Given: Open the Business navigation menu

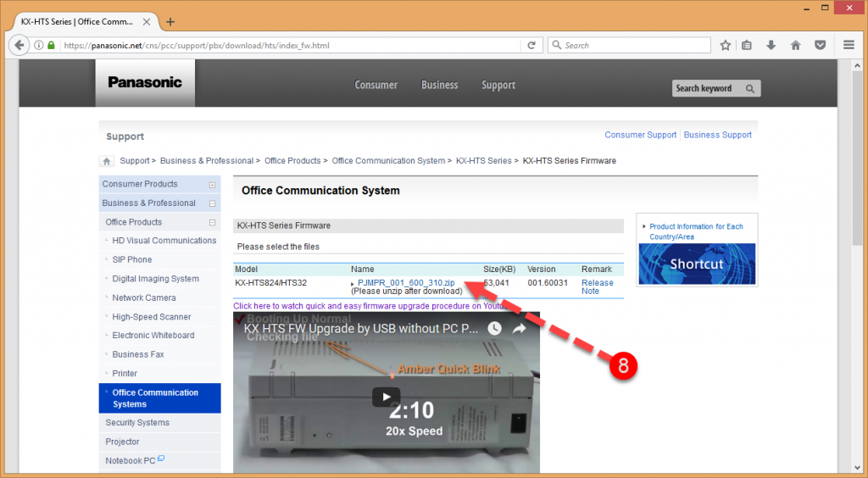Looking at the screenshot, I should point(440,85).
